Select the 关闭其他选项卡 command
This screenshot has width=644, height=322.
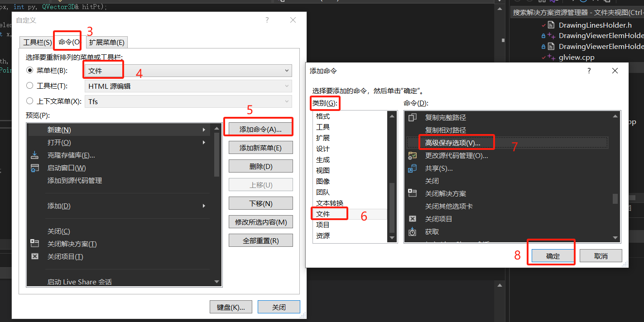coord(507,206)
